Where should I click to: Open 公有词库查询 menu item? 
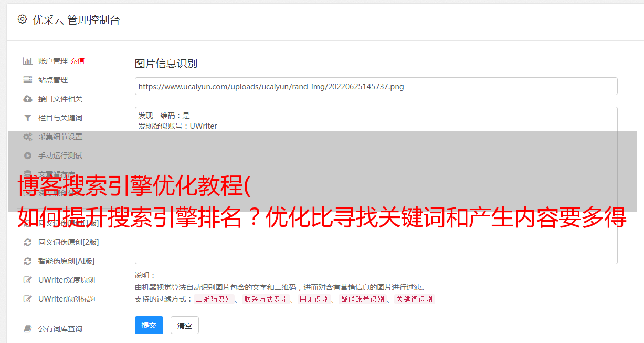60,329
